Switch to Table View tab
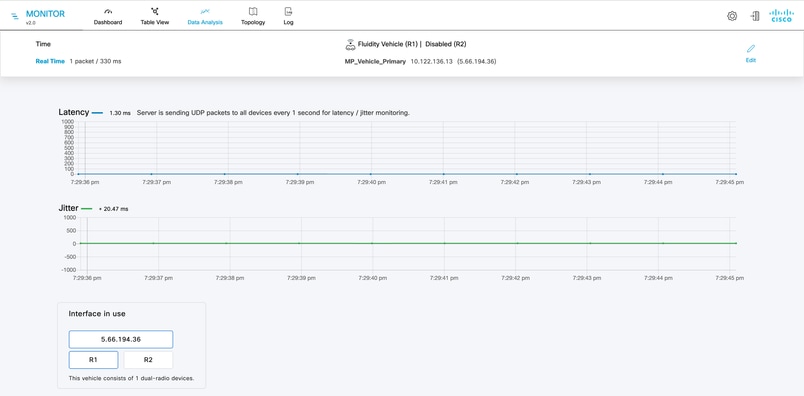 (x=155, y=17)
